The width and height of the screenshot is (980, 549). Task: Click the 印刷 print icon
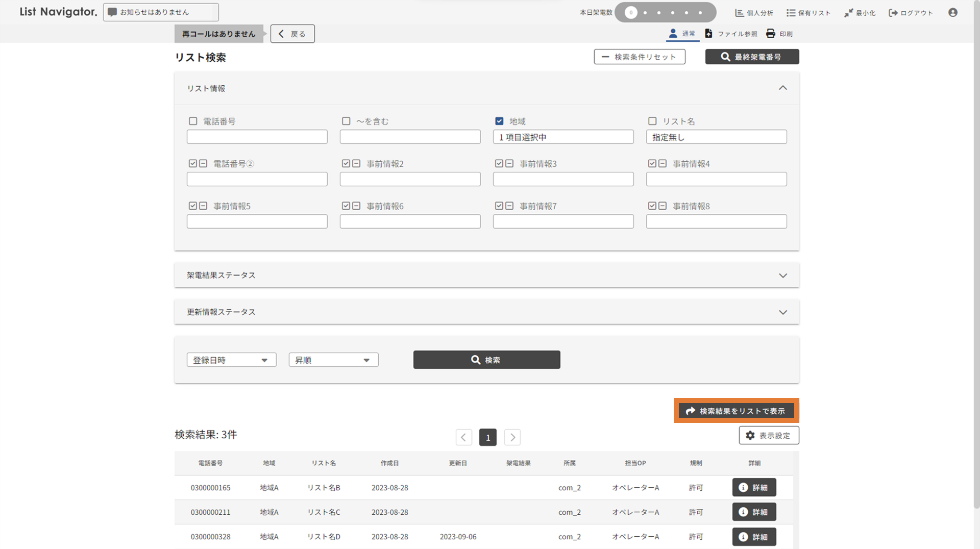(x=770, y=34)
